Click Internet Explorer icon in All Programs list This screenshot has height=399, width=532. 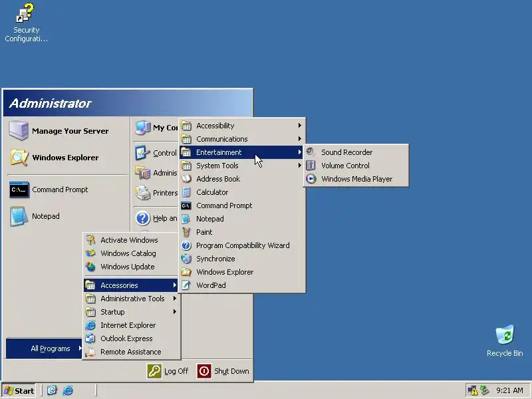click(90, 325)
